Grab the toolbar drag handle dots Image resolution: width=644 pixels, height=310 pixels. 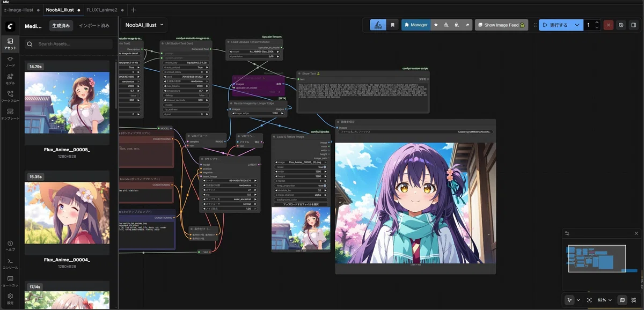point(535,25)
